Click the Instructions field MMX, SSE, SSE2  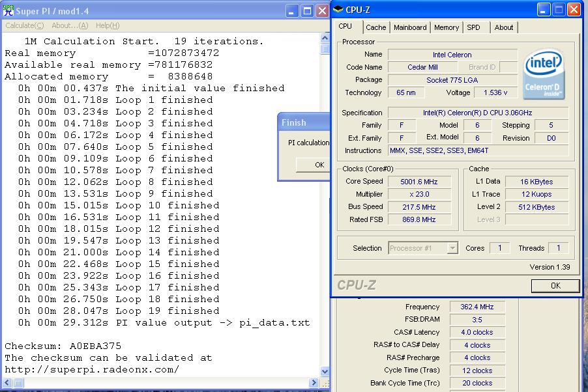point(478,150)
